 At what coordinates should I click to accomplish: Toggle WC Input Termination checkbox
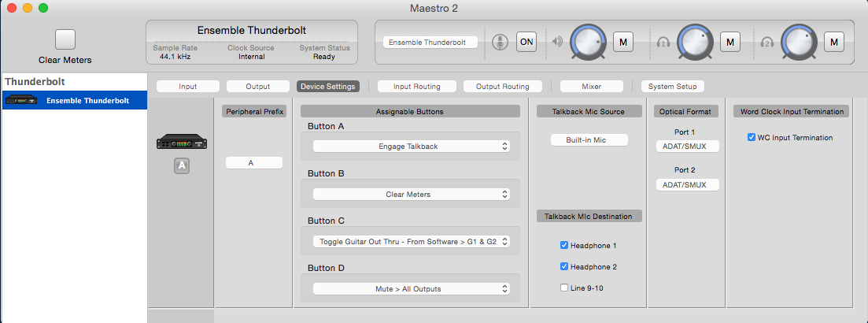[x=751, y=138]
